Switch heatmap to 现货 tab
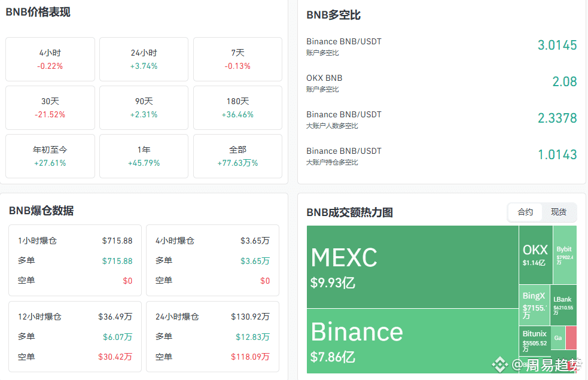Image resolution: width=588 pixels, height=380 pixels. coord(559,212)
